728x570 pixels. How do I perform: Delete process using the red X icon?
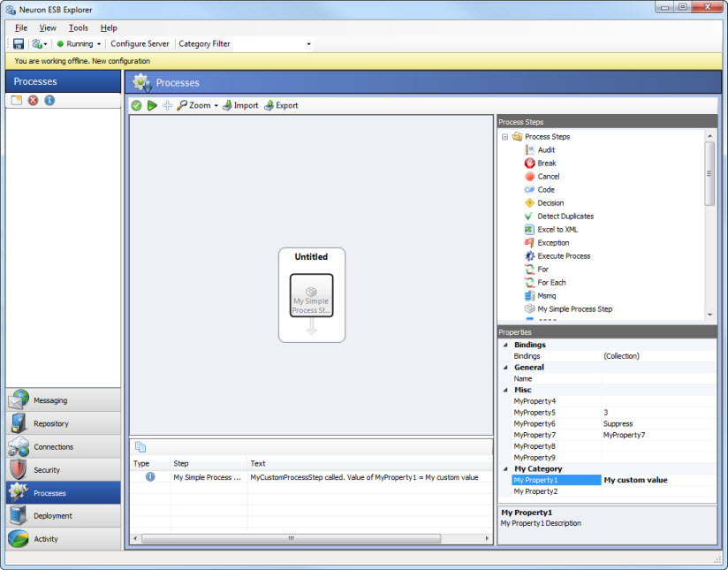[x=33, y=100]
